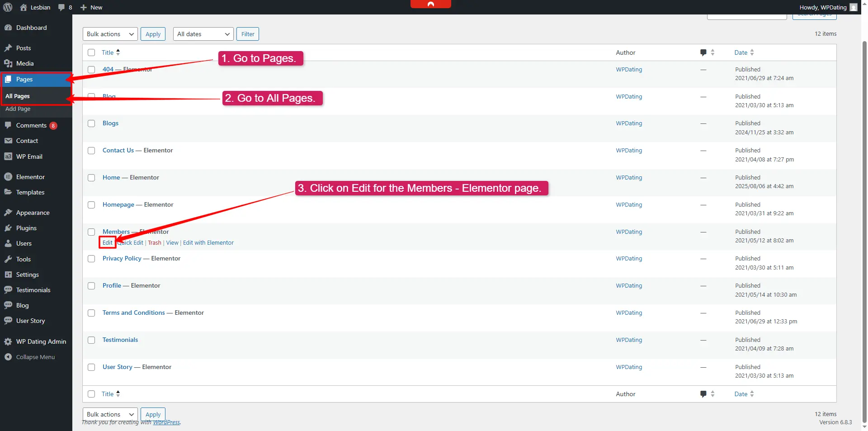Click the WordPress logo icon in admin bar
868x431 pixels.
click(x=8, y=7)
